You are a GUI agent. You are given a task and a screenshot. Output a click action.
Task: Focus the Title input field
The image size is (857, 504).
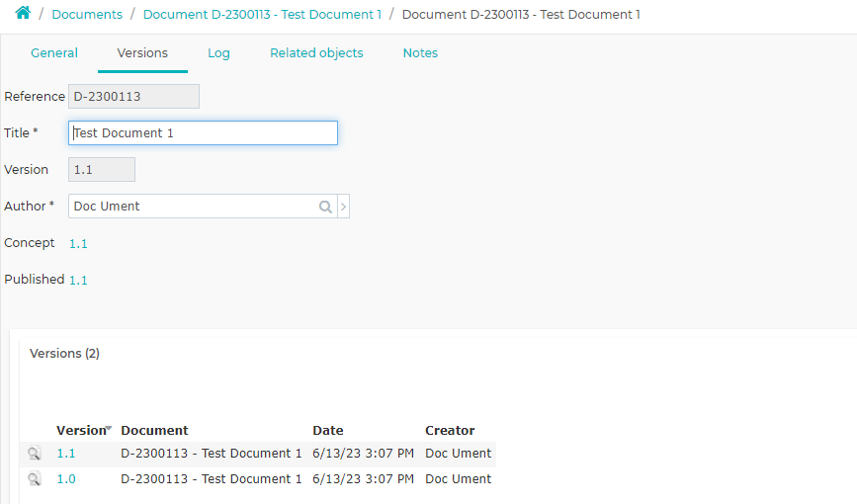click(203, 132)
